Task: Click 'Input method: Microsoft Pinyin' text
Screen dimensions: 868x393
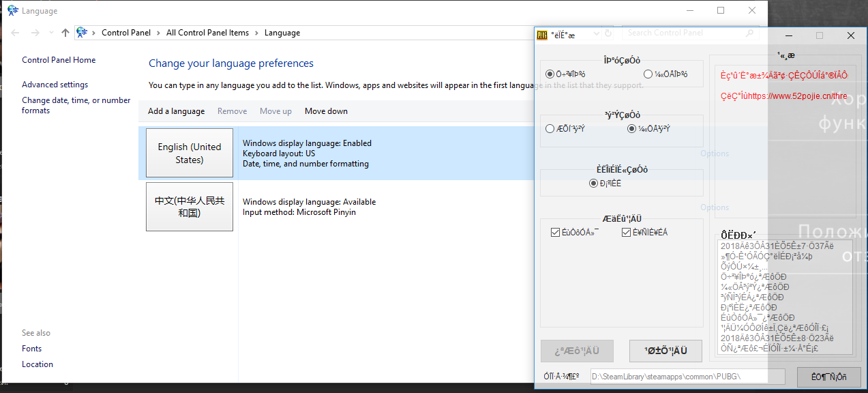Action: 299,212
